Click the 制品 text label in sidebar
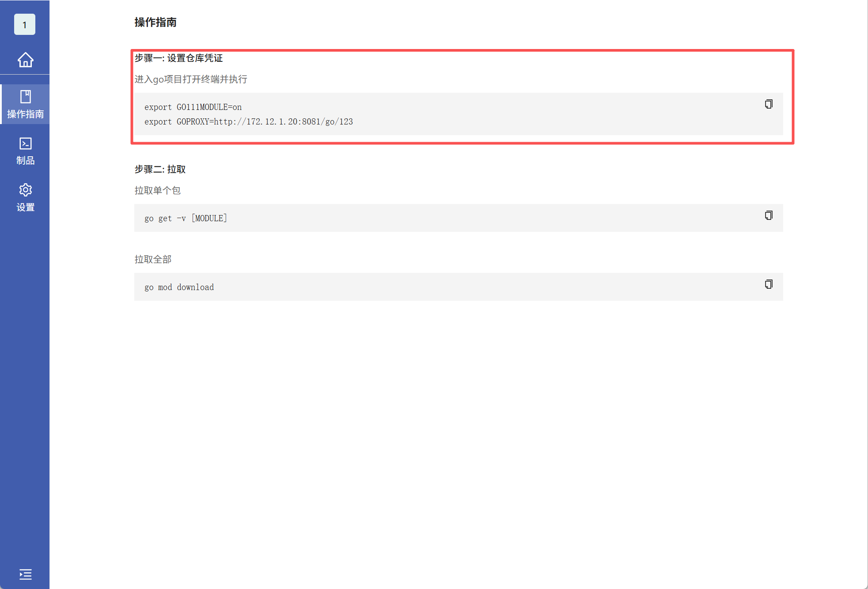This screenshot has height=589, width=868. 25,161
